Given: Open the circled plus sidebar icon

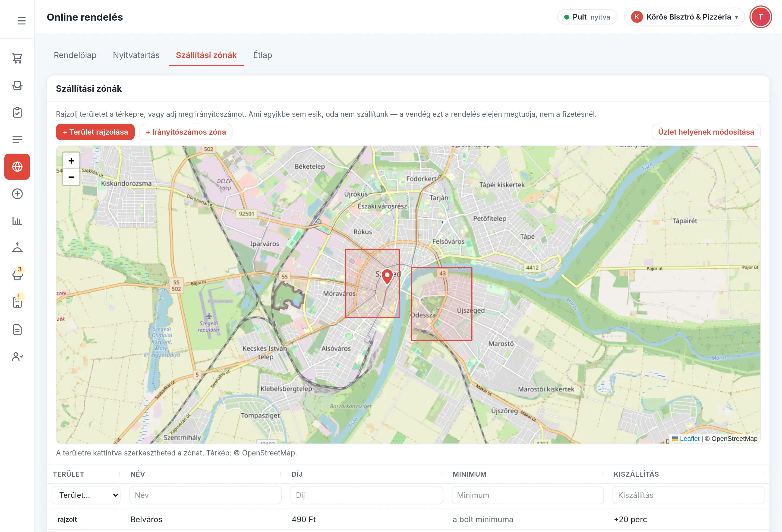Looking at the screenshot, I should coord(17,194).
